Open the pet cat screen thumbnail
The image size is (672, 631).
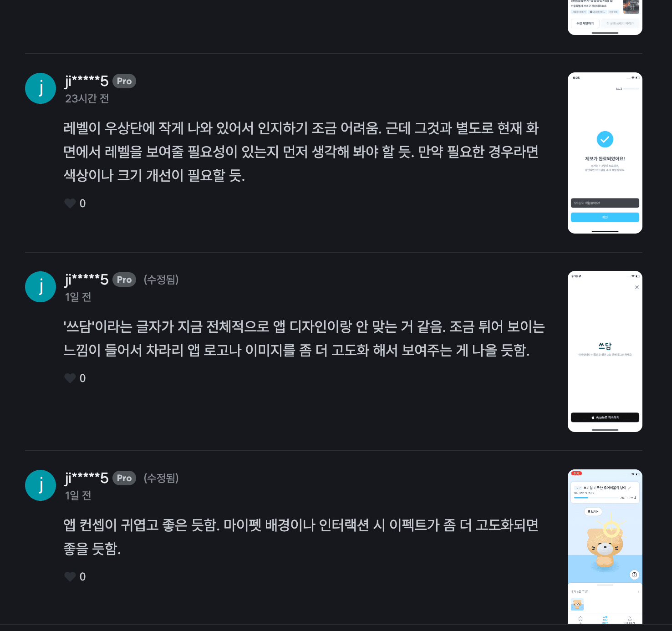pyautogui.click(x=605, y=547)
